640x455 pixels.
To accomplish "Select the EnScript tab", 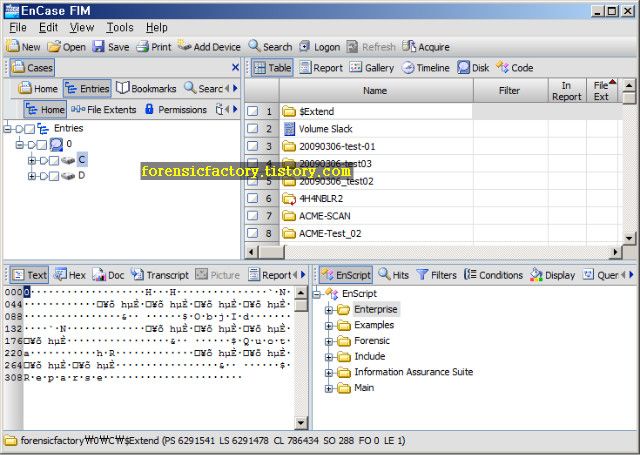I will [x=346, y=275].
